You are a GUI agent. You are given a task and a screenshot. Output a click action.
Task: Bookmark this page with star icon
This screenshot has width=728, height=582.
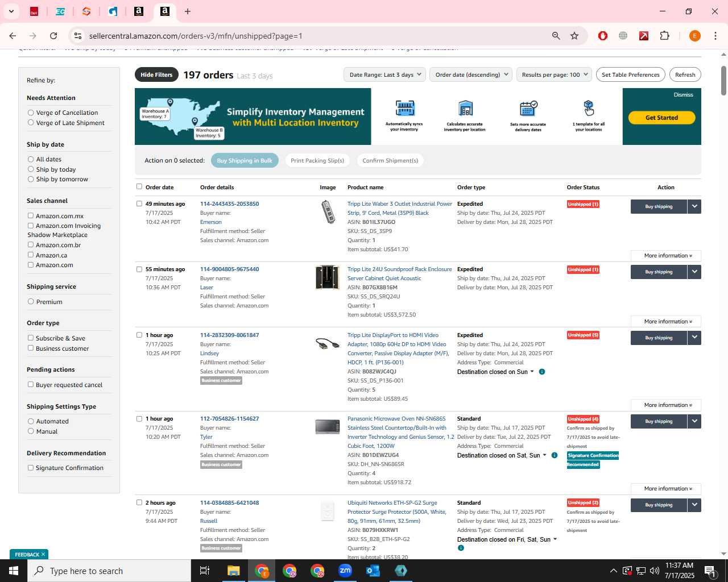tap(574, 36)
